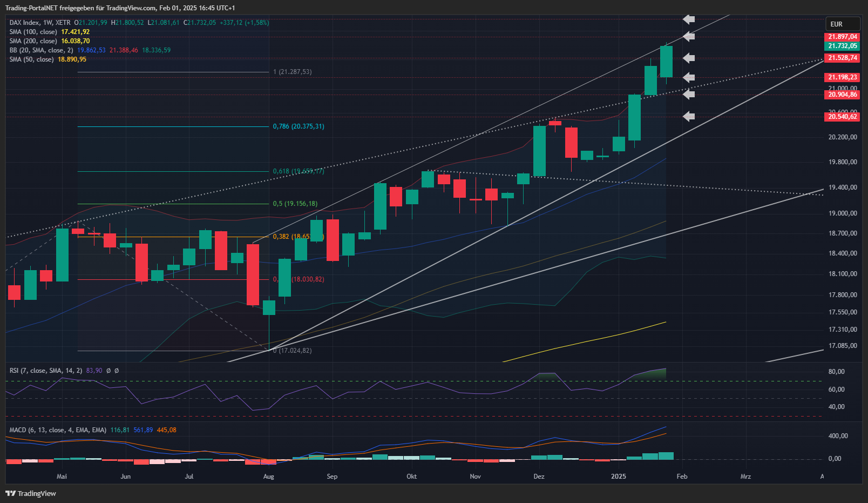
Task: Click the SMA 100 value 17.421,92
Action: click(x=76, y=32)
